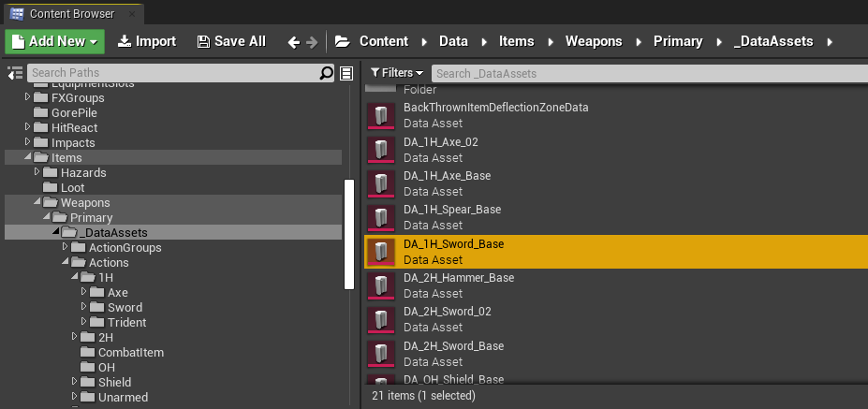Expand the Shield folder arrow
Screen dimensions: 868x409
coord(76,383)
